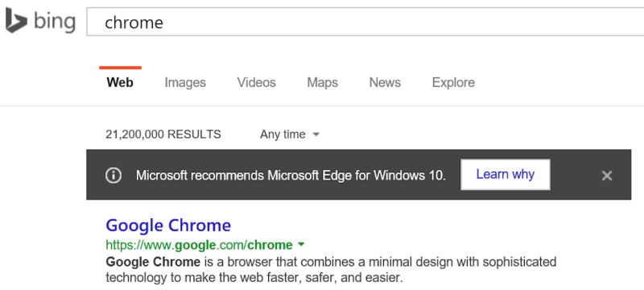Open the Any time filter dropdown
Image resolution: width=644 pixels, height=290 pixels.
tap(290, 135)
